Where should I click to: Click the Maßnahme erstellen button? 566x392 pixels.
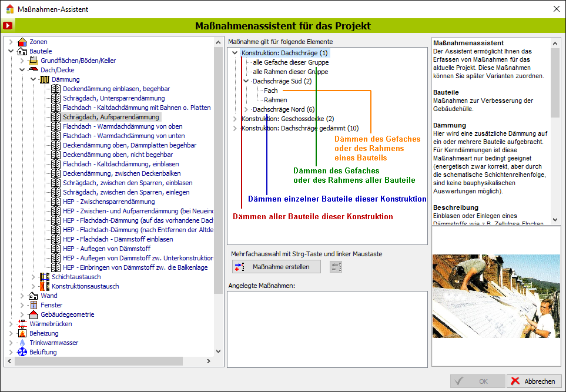276,267
